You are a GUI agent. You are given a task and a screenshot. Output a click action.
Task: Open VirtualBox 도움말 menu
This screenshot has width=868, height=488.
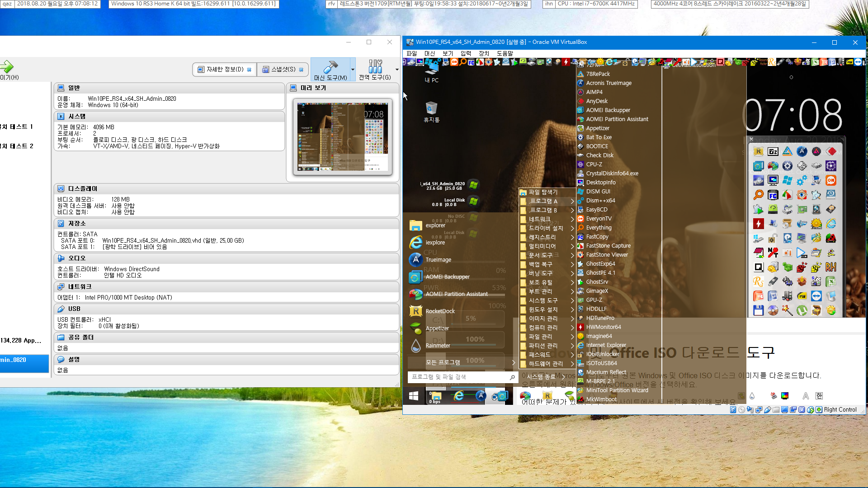click(x=505, y=53)
